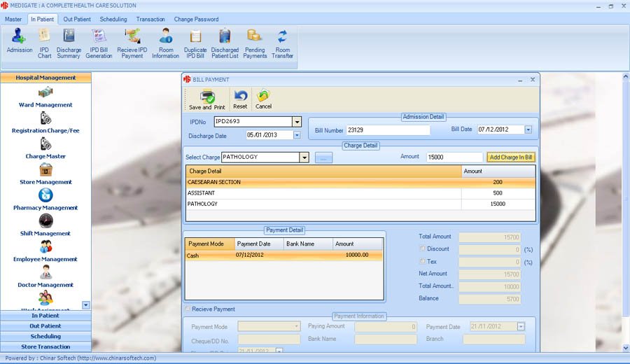Expand the Scheduling sidebar section

pos(45,336)
